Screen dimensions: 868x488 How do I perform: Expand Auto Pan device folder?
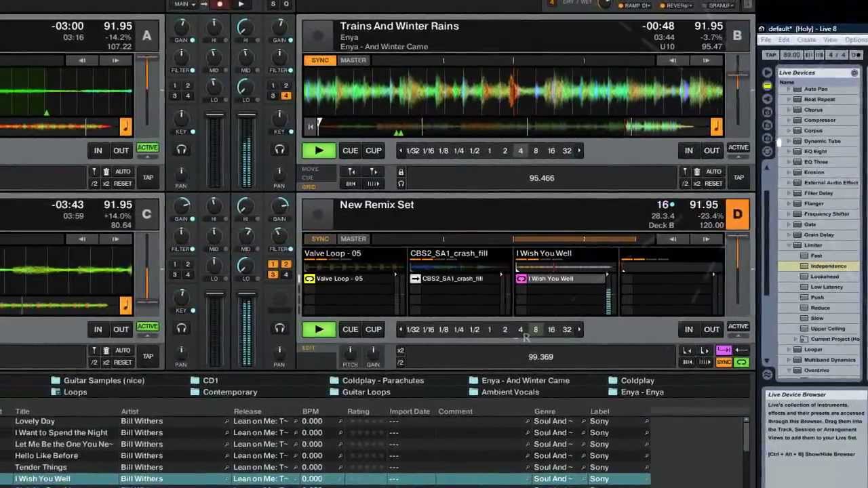point(789,89)
